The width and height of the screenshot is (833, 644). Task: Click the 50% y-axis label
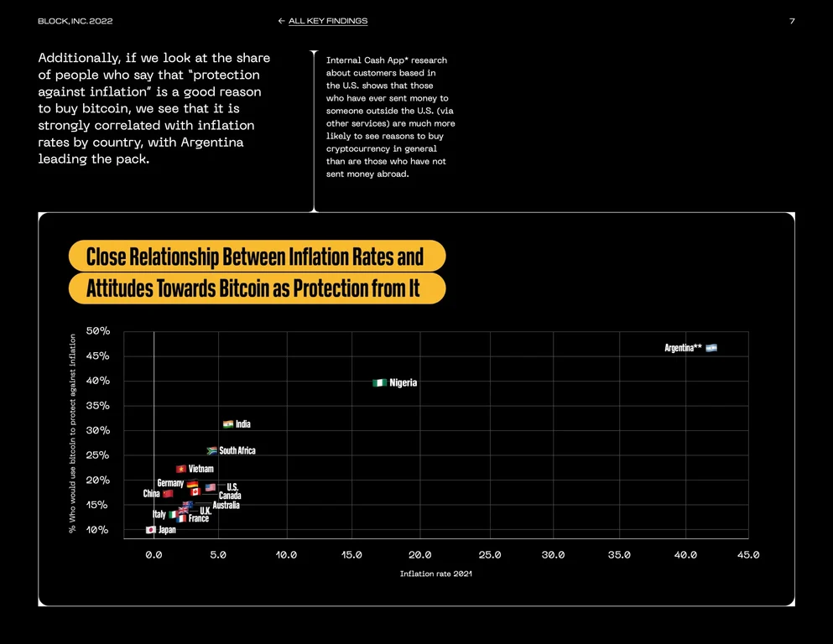[x=98, y=330]
